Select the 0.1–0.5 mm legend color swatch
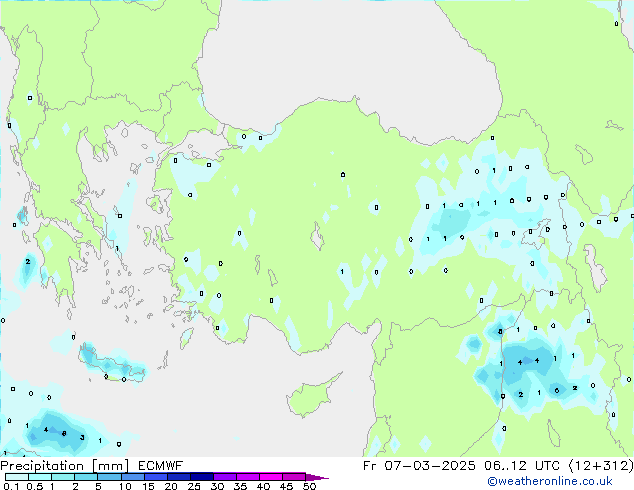 tap(17, 477)
